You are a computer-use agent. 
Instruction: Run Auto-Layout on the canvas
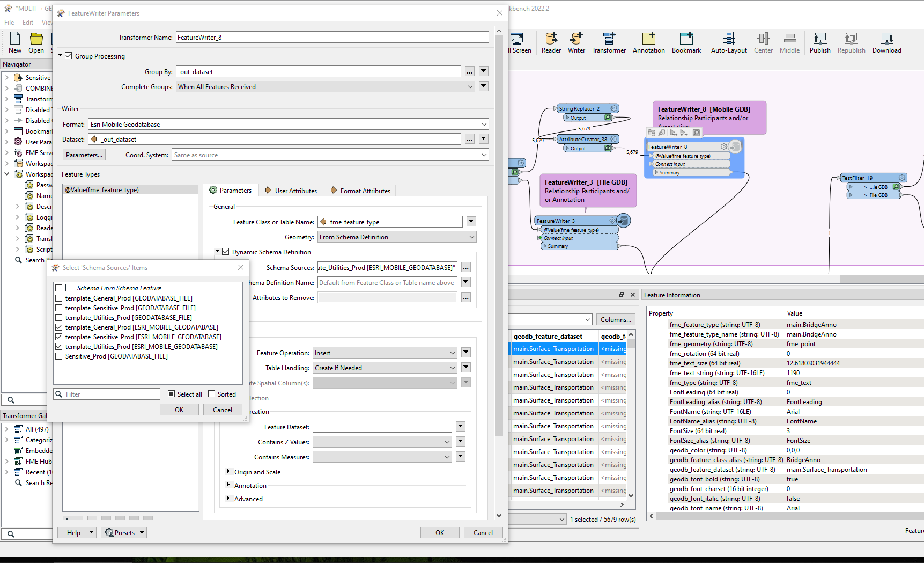(729, 42)
